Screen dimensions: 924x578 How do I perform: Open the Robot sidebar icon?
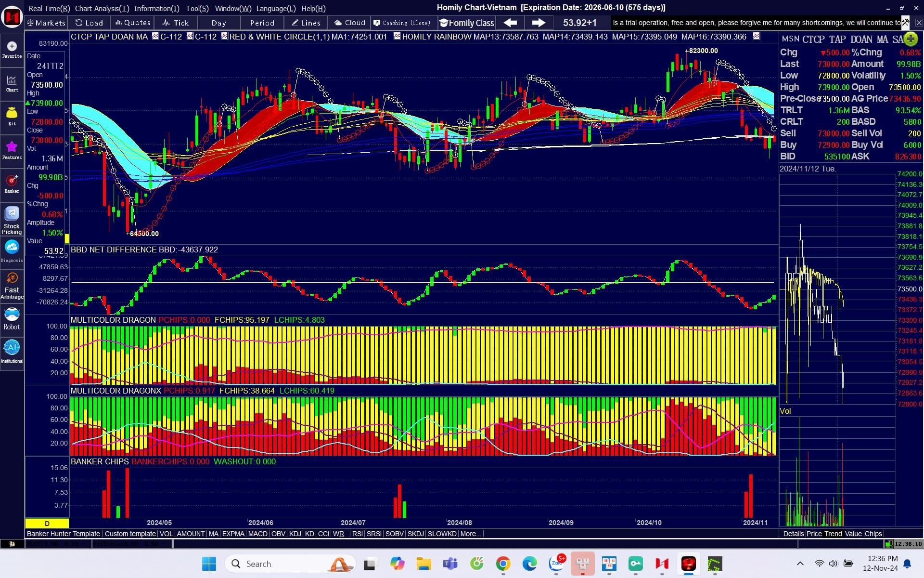(x=12, y=319)
